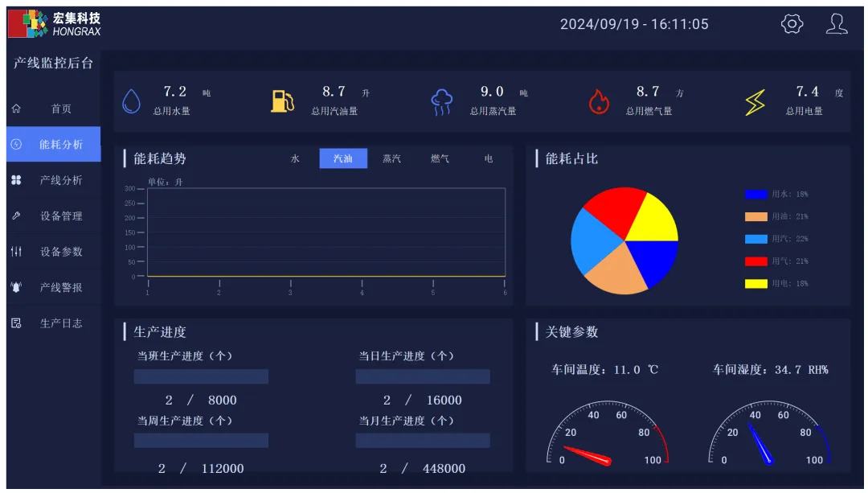The width and height of the screenshot is (868, 493).
Task: Click the date and time display
Action: (634, 24)
